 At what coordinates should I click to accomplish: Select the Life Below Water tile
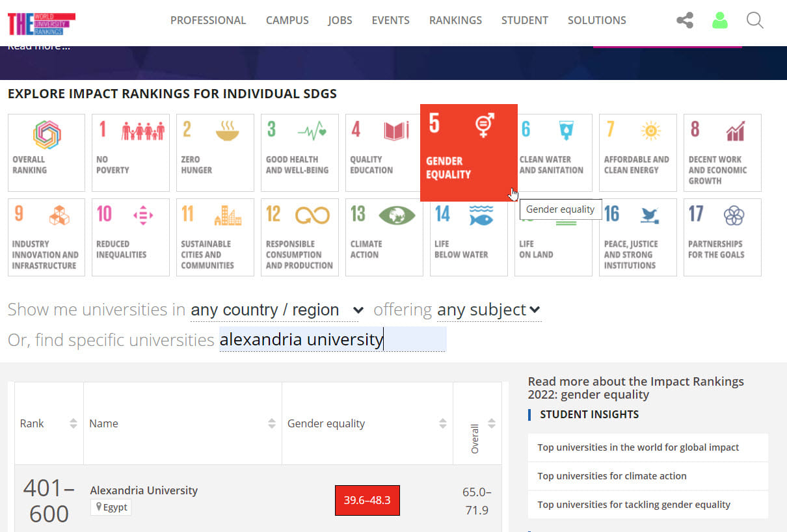tap(469, 237)
